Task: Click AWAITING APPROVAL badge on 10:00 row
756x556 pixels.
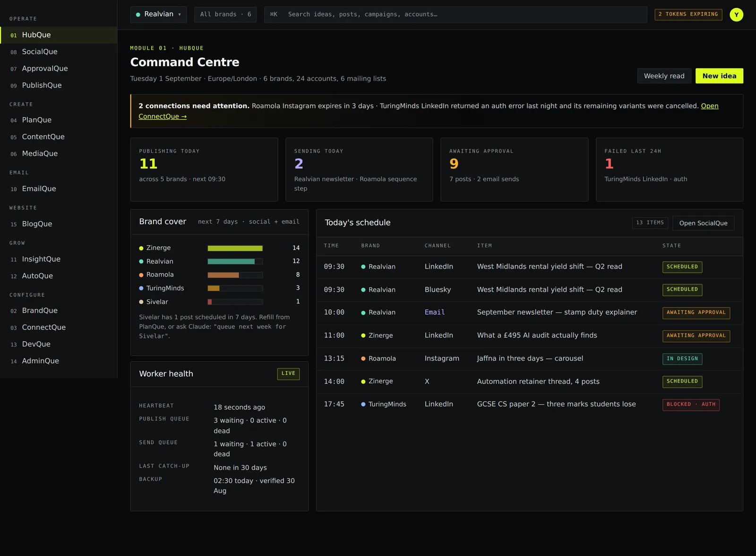Action: [696, 313]
